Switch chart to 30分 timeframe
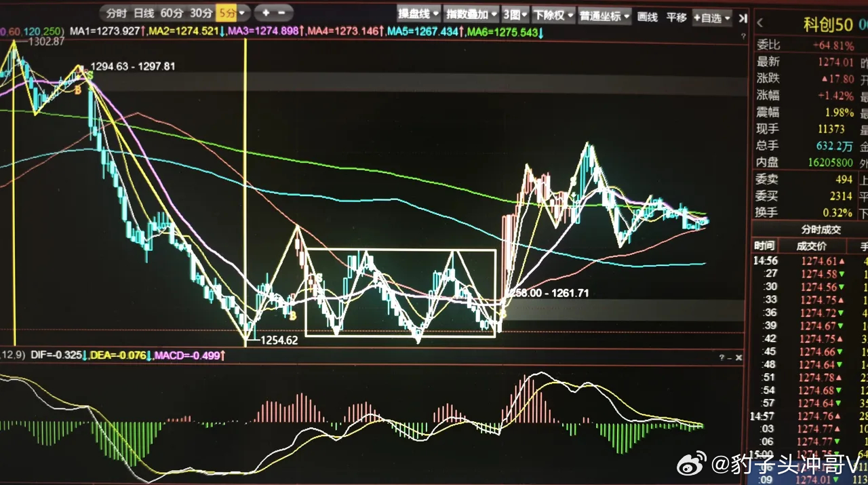 (x=201, y=12)
